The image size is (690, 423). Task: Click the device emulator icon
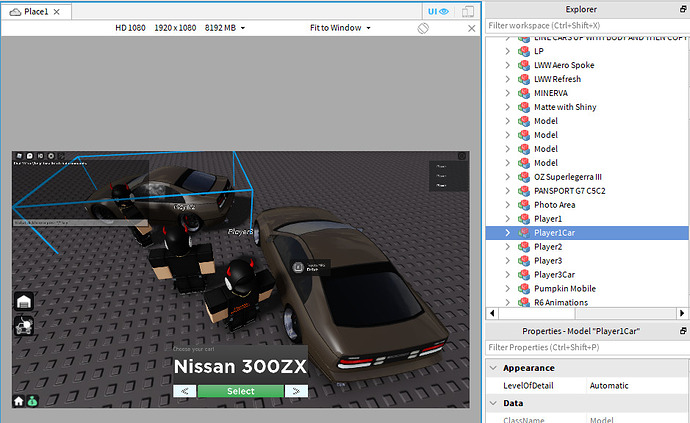coord(468,11)
